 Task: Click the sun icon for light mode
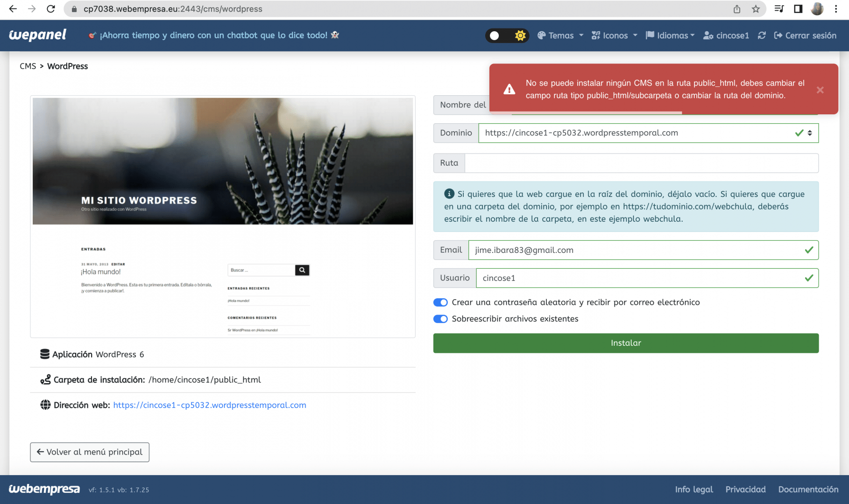pyautogui.click(x=520, y=35)
